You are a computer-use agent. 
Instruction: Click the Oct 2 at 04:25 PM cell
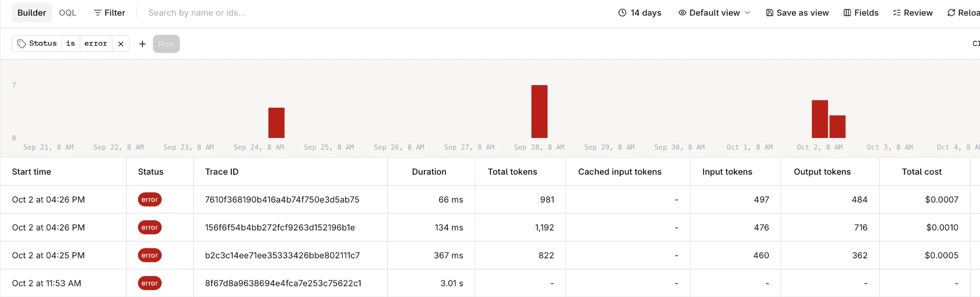click(48, 255)
